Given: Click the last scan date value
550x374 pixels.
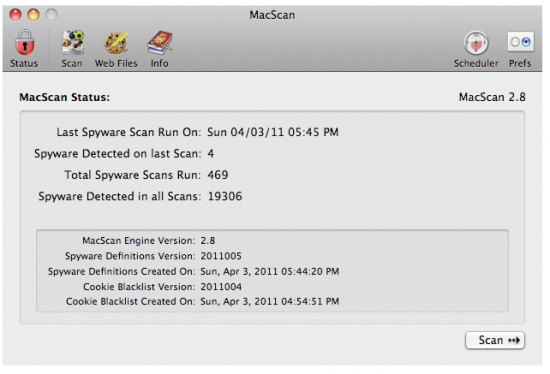Looking at the screenshot, I should (273, 132).
